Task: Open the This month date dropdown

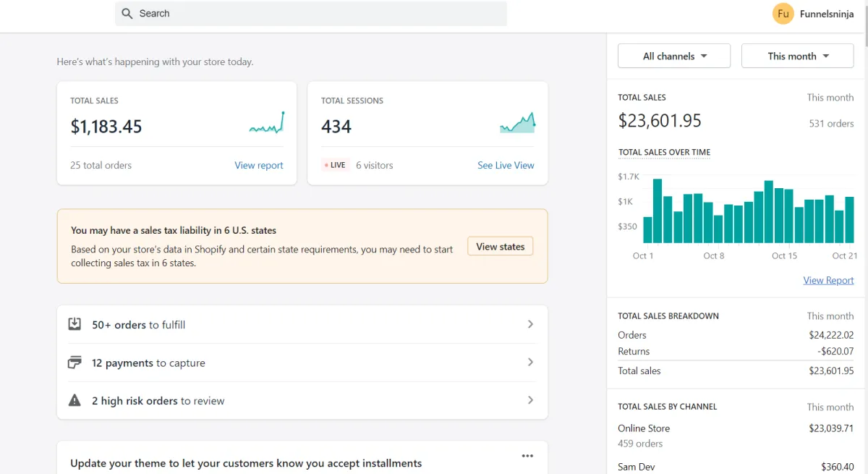Action: coord(797,56)
